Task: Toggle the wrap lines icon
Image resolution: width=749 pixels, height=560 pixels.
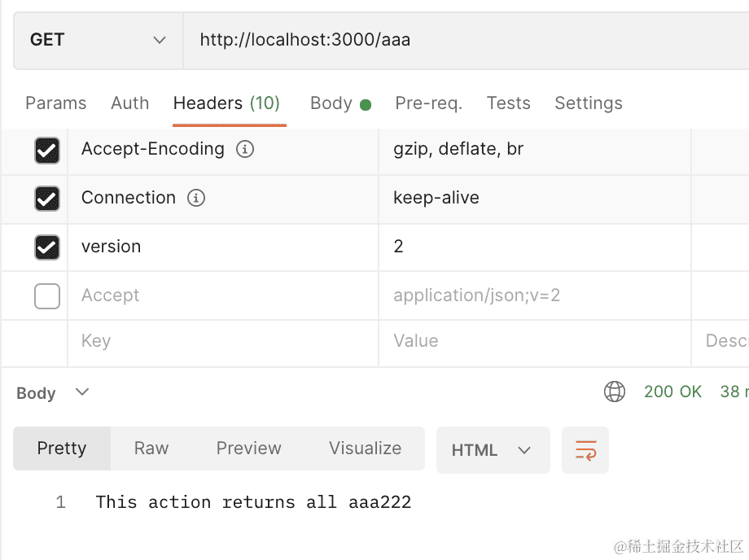Action: pos(585,450)
